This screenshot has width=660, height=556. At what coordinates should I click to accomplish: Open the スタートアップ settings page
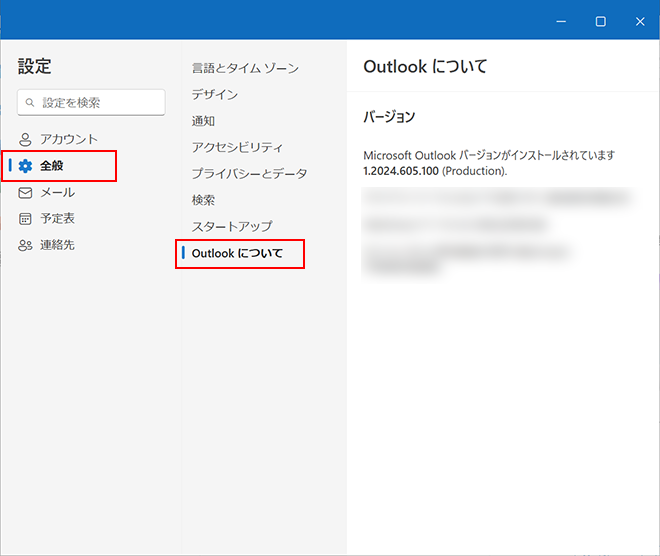point(231,226)
